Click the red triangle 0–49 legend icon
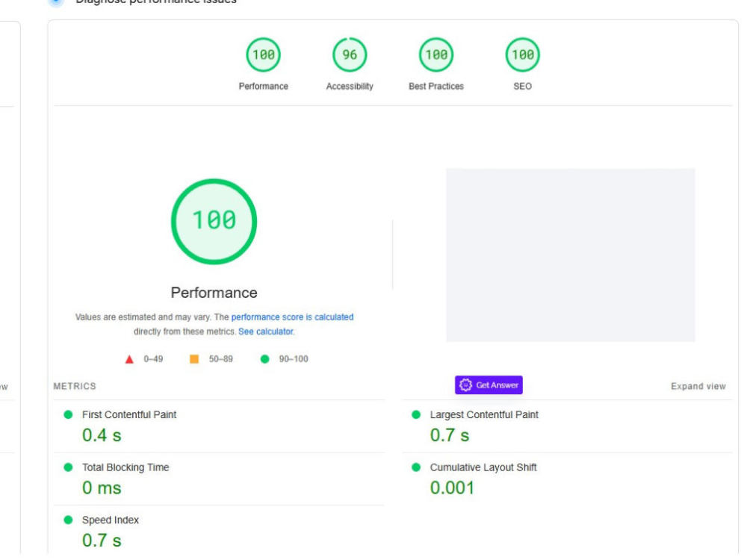This screenshot has width=747, height=560. click(x=129, y=359)
